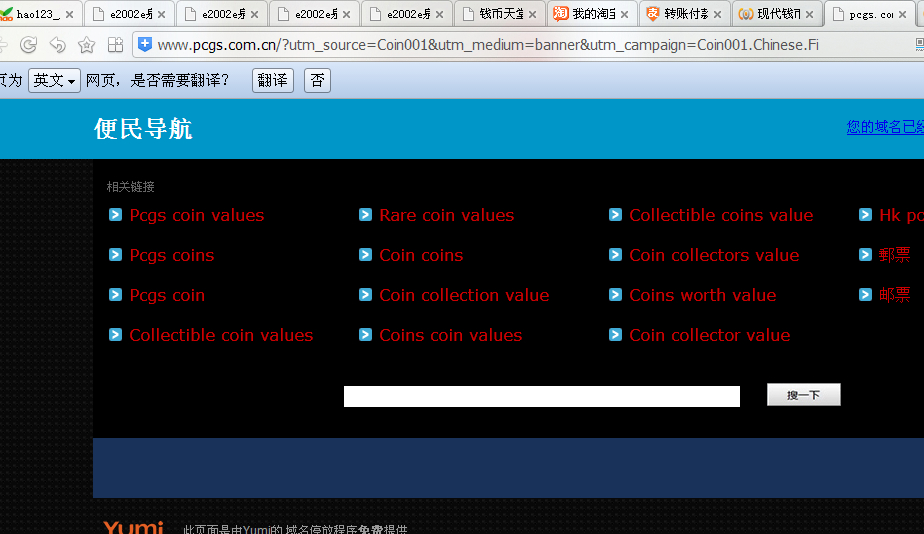Open the 英文 language dropdown
Screen dimensions: 924x534
point(54,80)
